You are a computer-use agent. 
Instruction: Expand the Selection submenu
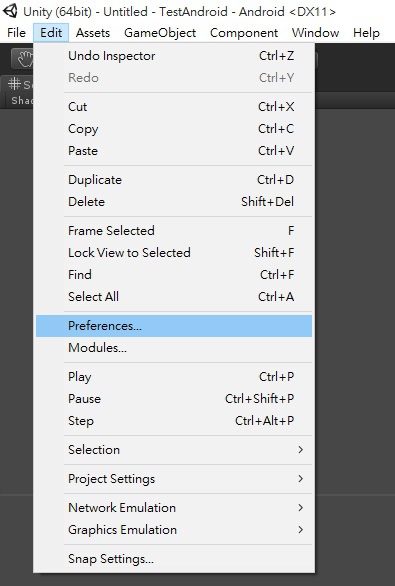coord(174,450)
